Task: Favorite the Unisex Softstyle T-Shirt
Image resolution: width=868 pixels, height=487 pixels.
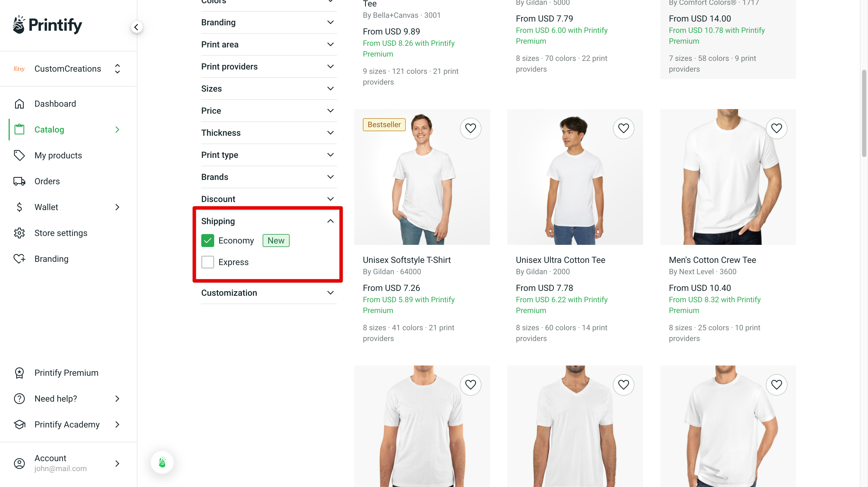Action: click(470, 128)
